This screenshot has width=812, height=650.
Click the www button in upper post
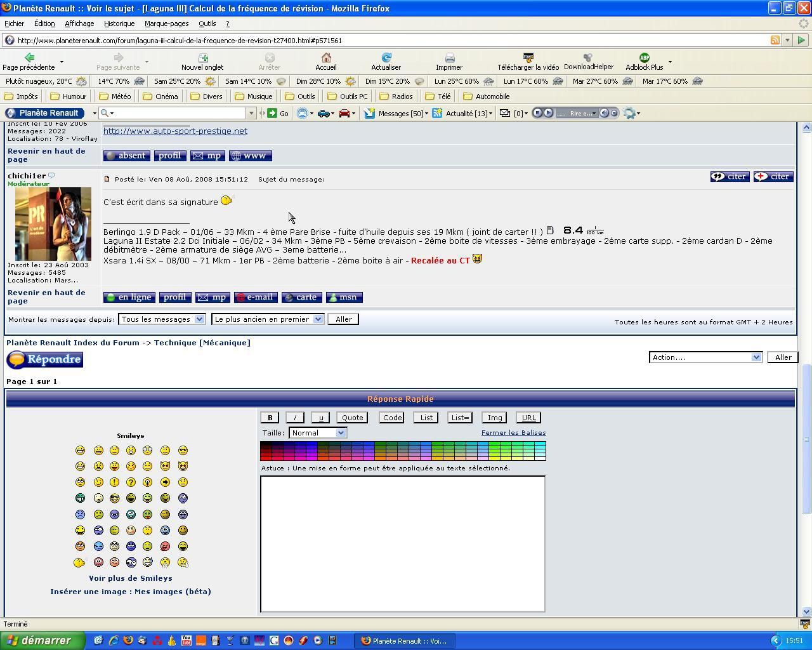[x=250, y=156]
